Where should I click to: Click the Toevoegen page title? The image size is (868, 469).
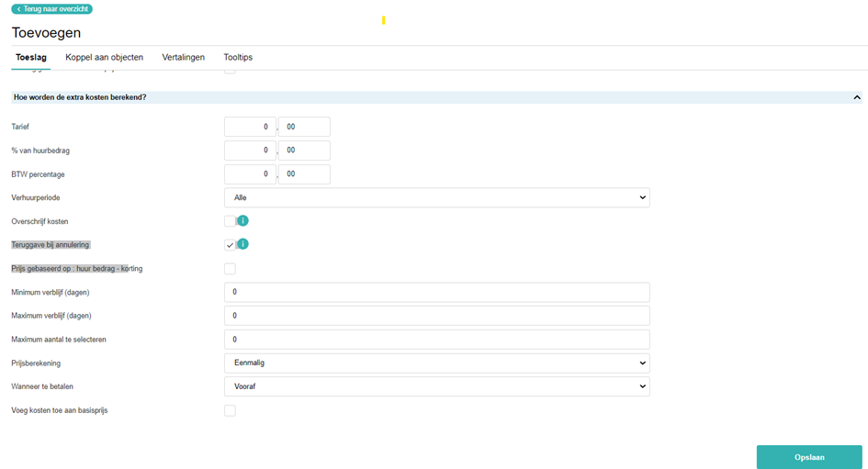pyautogui.click(x=47, y=33)
